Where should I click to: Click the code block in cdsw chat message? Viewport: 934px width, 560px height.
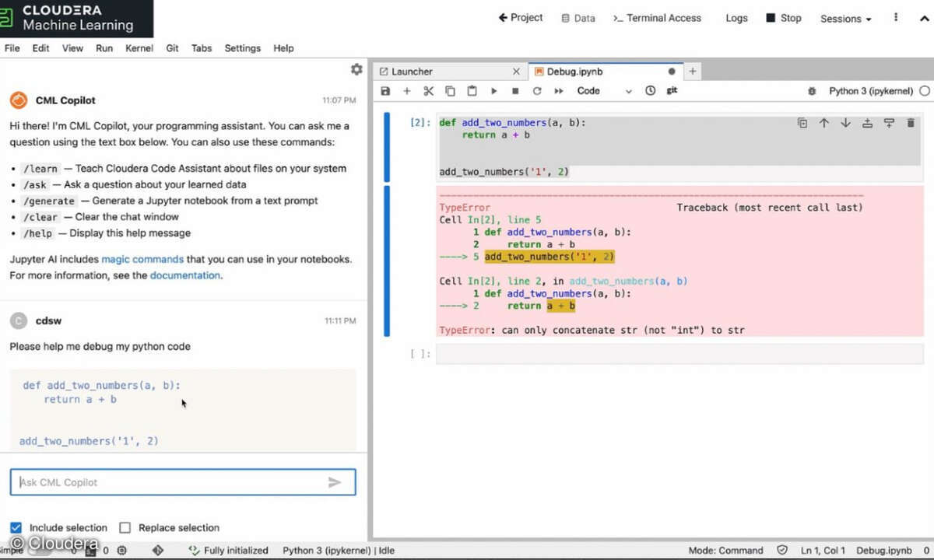pyautogui.click(x=183, y=411)
